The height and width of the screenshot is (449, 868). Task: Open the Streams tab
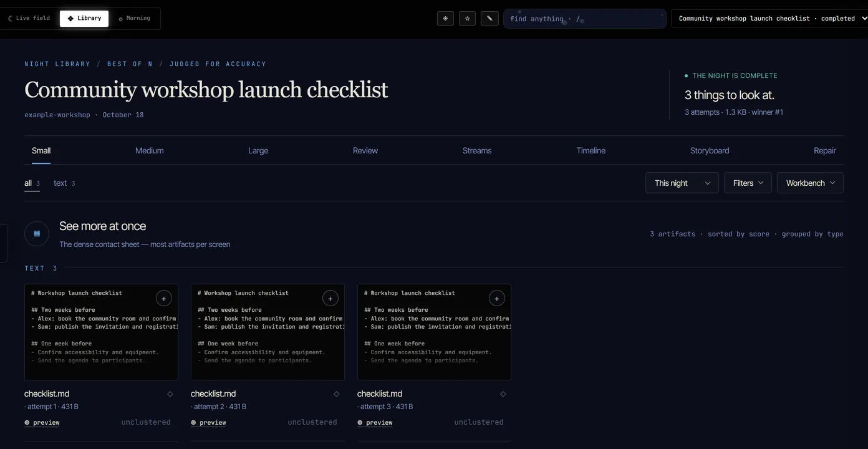[x=477, y=150]
